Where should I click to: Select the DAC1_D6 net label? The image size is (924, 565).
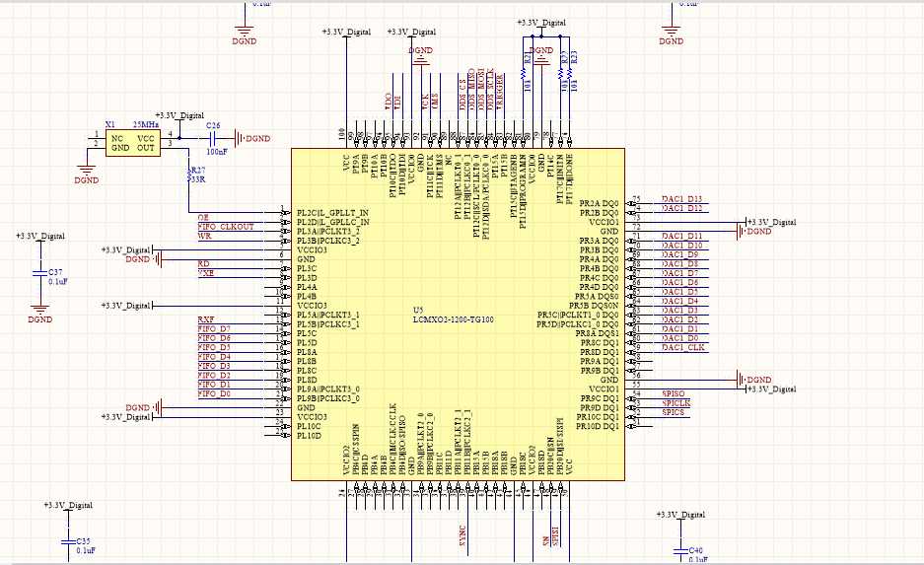click(x=680, y=282)
